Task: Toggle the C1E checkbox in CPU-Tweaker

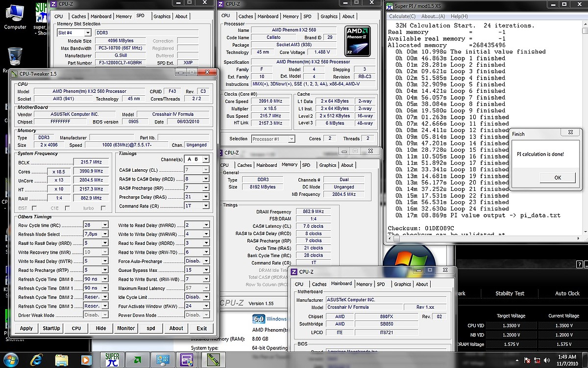Action: 67,208
